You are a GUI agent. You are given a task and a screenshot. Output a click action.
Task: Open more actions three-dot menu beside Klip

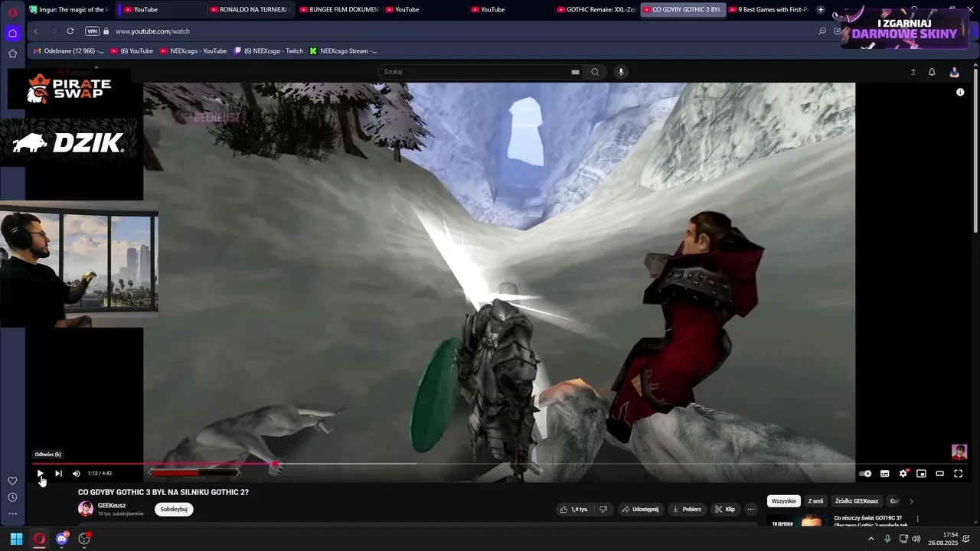750,509
